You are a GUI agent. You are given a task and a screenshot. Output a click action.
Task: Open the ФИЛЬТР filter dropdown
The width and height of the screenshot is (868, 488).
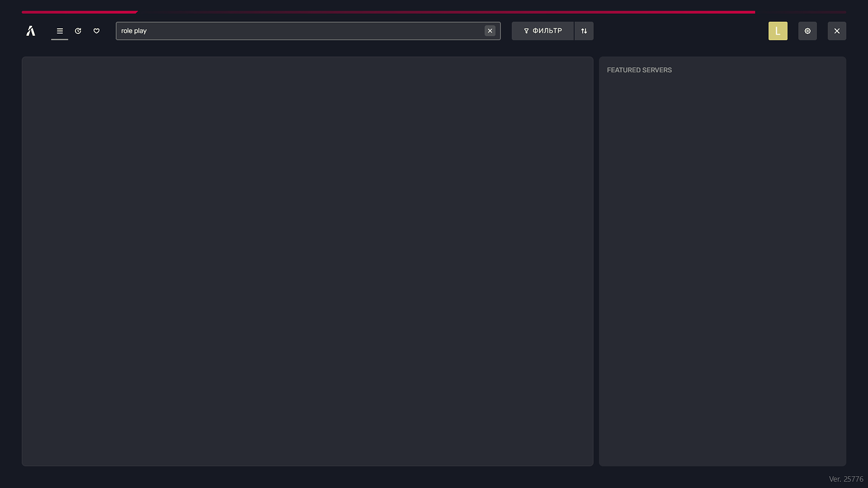tap(543, 31)
